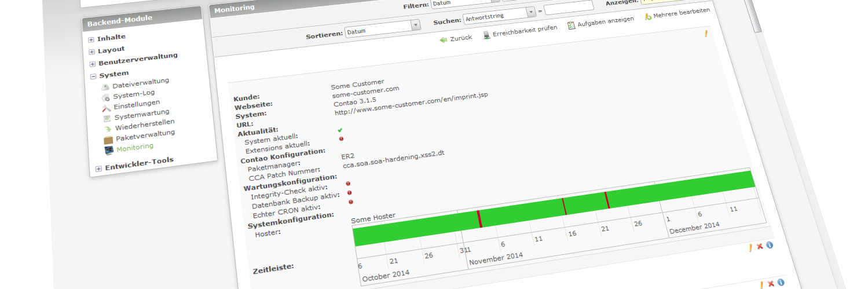Open the Filtern Datum dropdown
Image resolution: width=868 pixels, height=289 pixels.
pyautogui.click(x=465, y=2)
